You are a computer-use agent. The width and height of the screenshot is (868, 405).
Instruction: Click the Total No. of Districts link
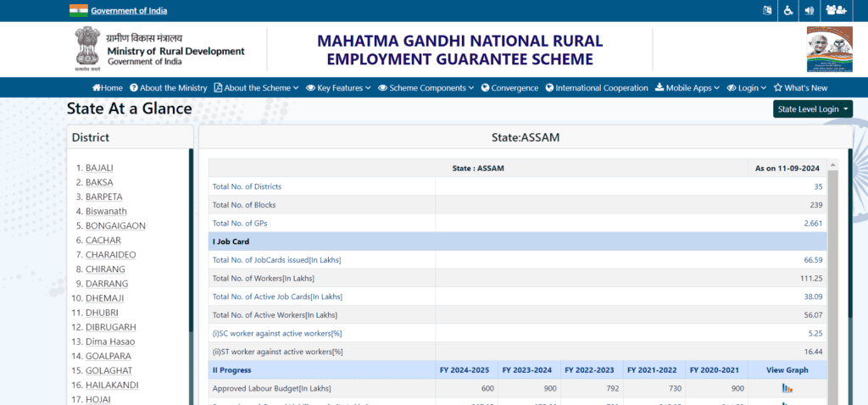tap(247, 186)
